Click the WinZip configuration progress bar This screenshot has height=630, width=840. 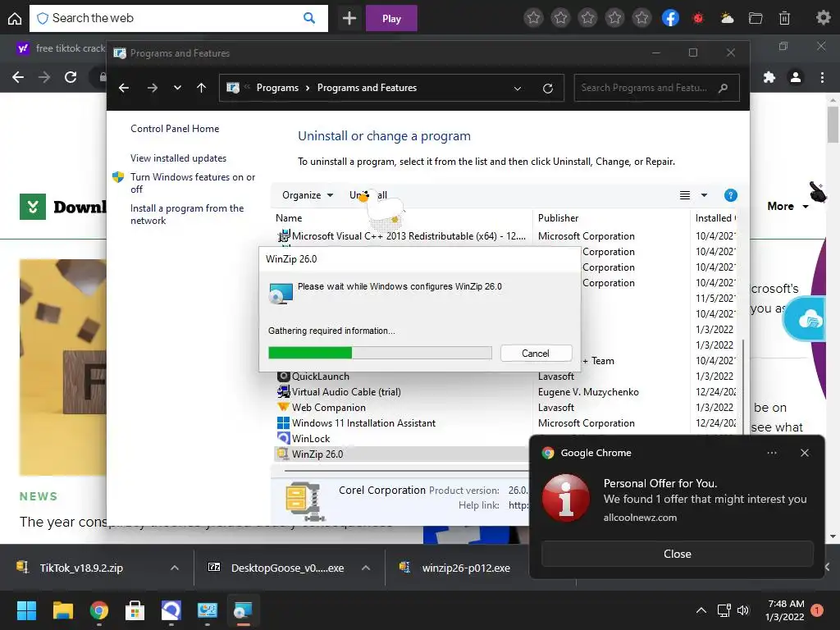tap(380, 353)
